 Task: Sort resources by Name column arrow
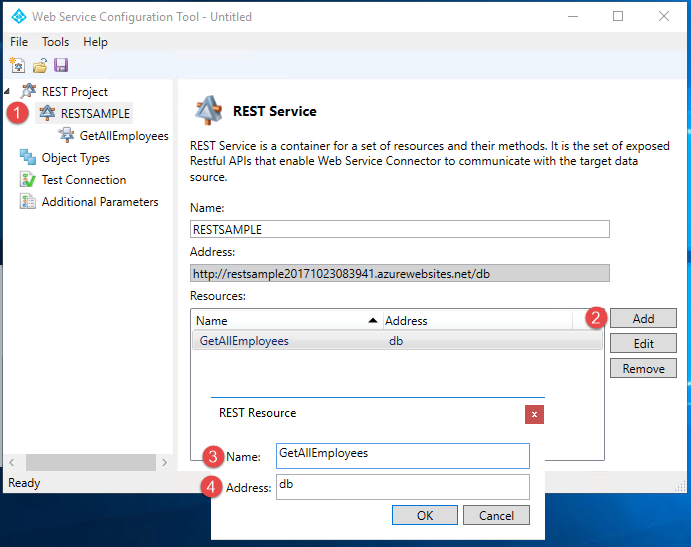click(x=373, y=320)
